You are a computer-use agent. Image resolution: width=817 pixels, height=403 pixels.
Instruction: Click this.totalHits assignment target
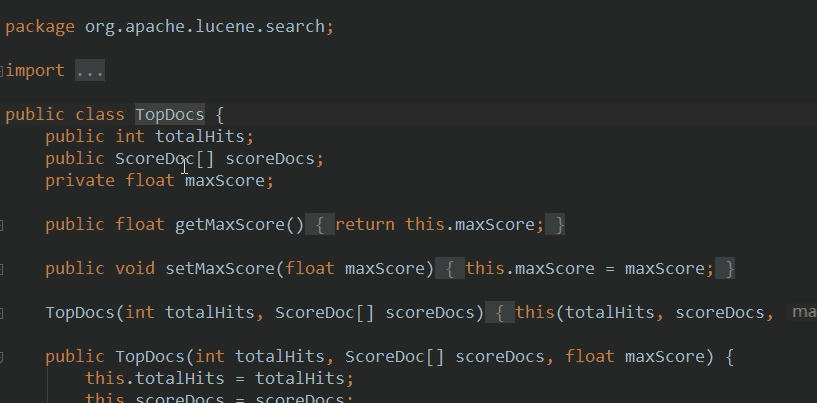155,378
